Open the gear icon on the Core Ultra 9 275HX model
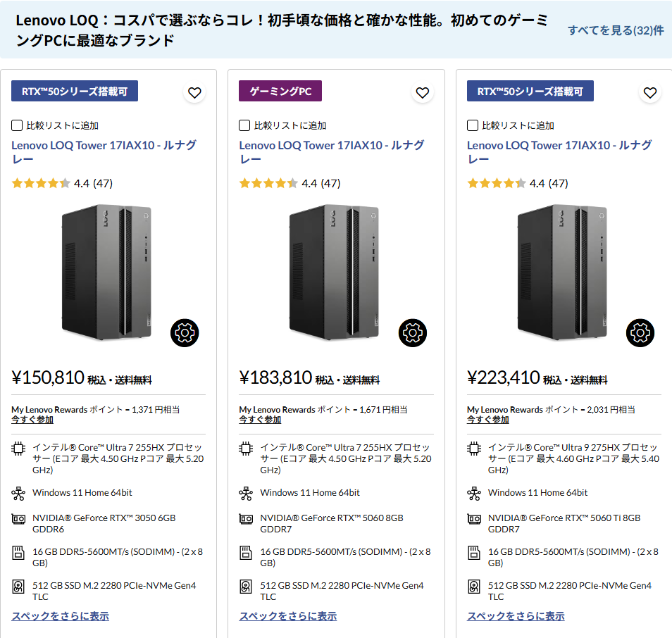This screenshot has height=638, width=672. point(640,332)
